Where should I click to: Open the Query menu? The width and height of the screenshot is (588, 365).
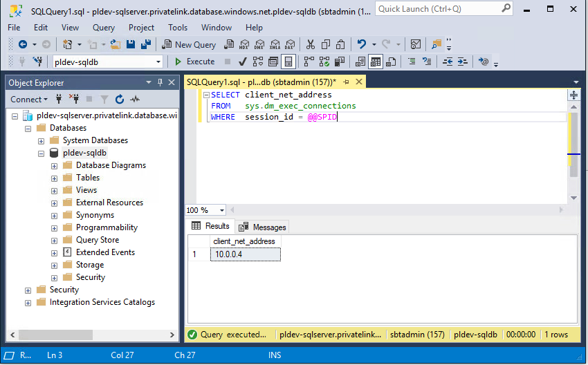(x=104, y=28)
